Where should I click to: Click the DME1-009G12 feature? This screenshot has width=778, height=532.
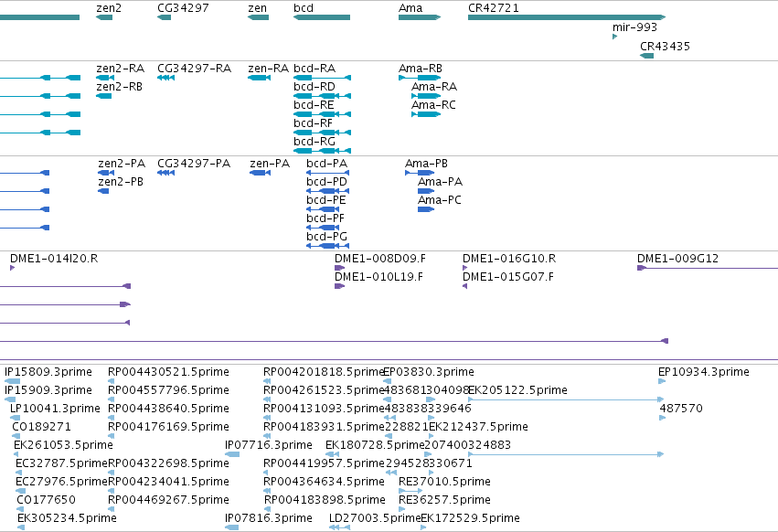[708, 269]
